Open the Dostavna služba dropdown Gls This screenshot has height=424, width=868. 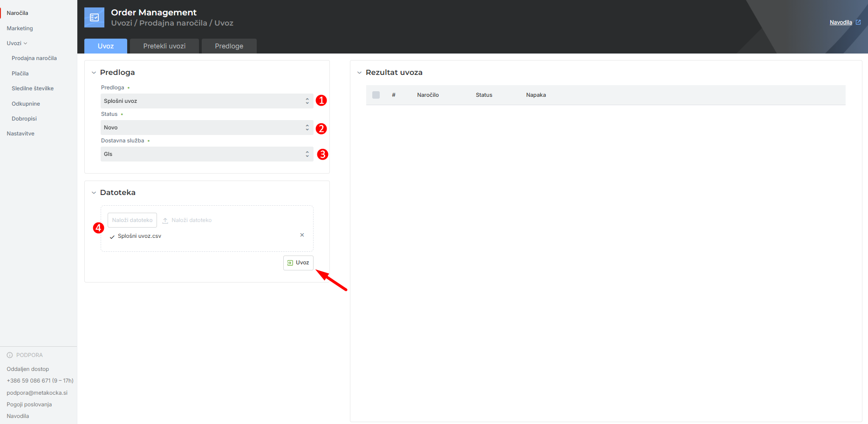207,154
